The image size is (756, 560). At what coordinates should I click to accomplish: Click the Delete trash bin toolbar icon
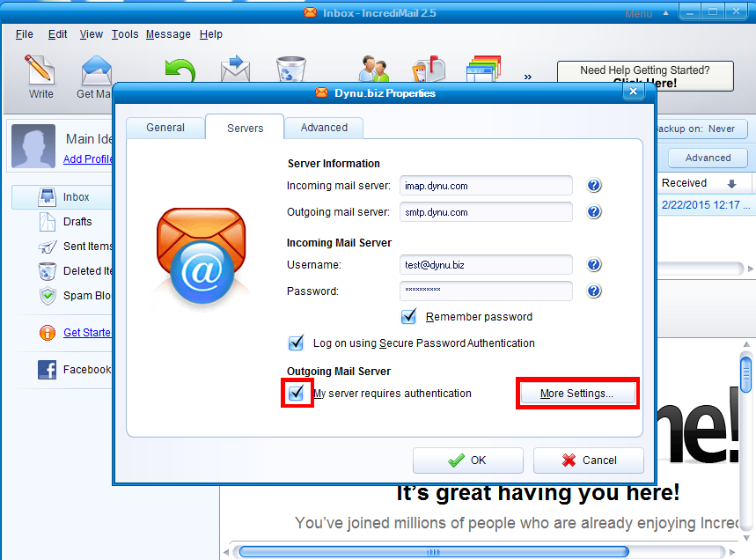pyautogui.click(x=290, y=69)
